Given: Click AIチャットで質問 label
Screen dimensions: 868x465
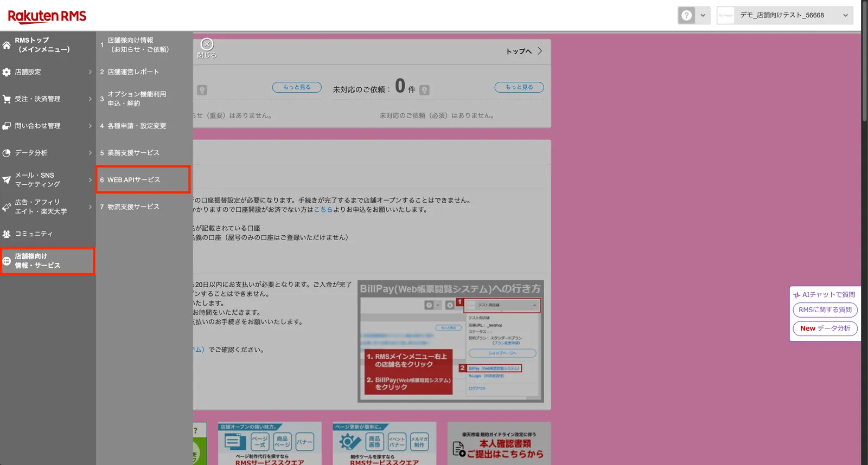Looking at the screenshot, I should click(x=824, y=295).
